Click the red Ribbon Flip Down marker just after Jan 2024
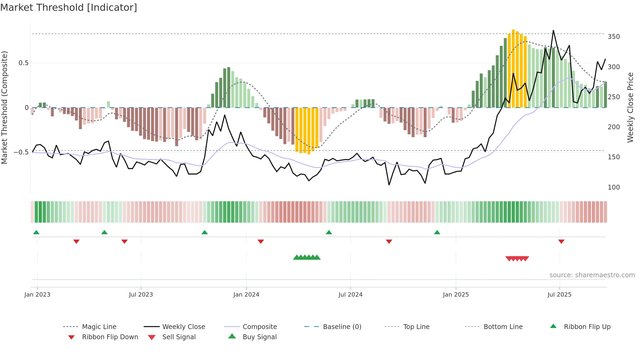The width and height of the screenshot is (644, 362). (261, 242)
